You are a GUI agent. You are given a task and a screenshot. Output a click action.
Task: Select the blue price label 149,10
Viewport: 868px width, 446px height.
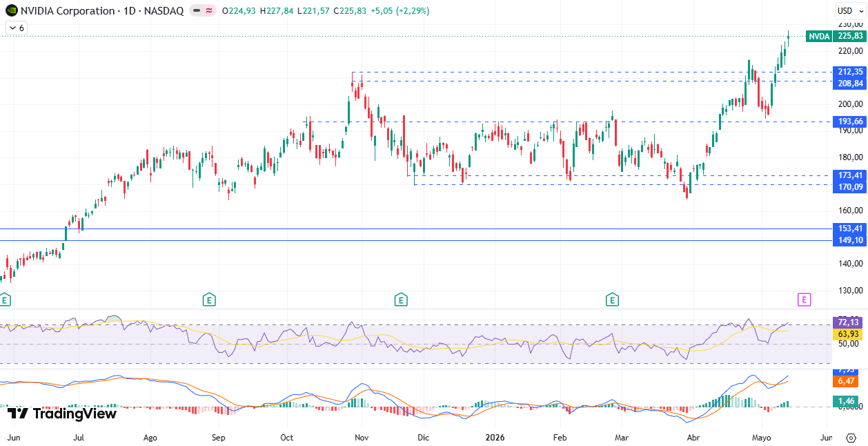coord(850,240)
